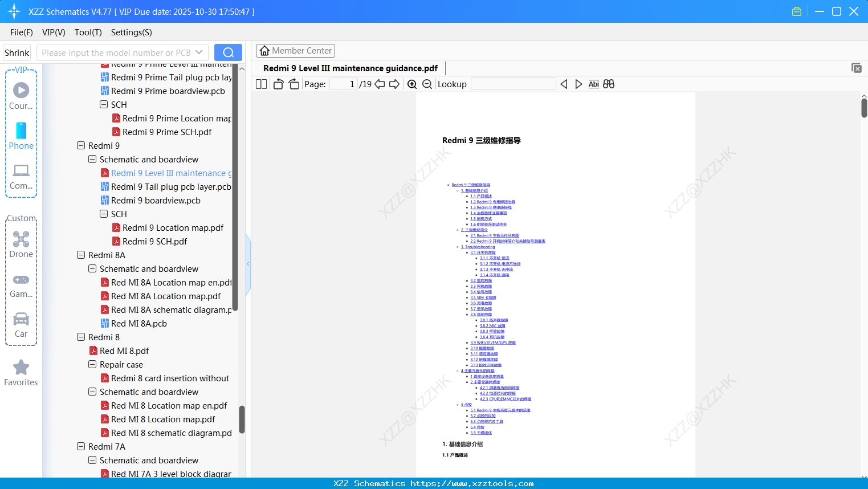Image resolution: width=868 pixels, height=489 pixels.
Task: Open 'Redmi 9 SCH.pdf'
Action: (154, 241)
